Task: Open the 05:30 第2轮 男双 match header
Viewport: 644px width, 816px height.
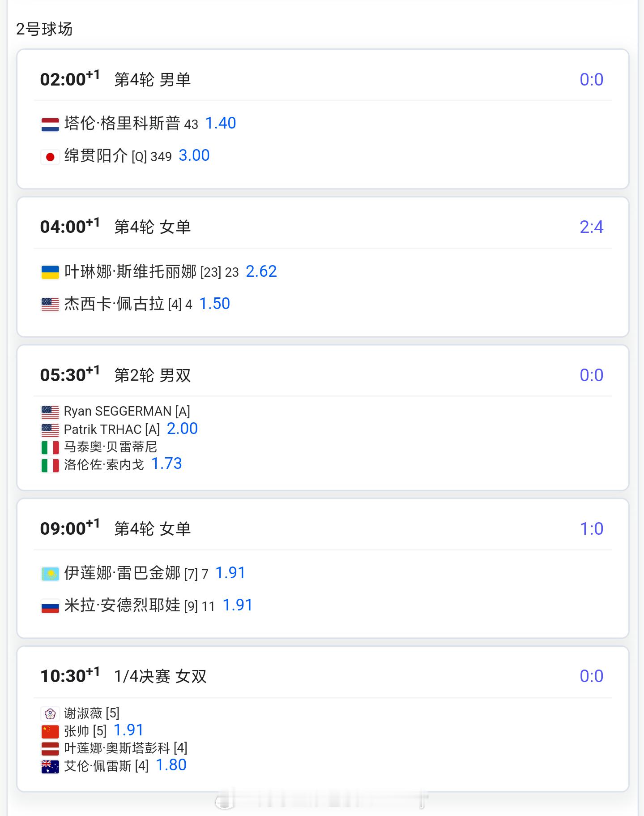Action: click(323, 375)
